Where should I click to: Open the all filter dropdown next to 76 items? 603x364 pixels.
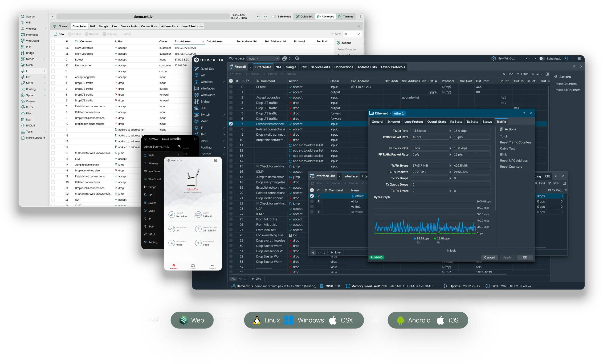(x=352, y=34)
